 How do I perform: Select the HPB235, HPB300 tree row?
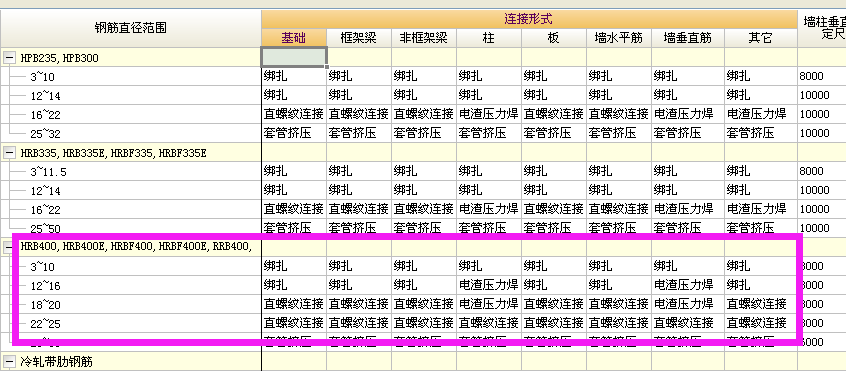point(131,58)
